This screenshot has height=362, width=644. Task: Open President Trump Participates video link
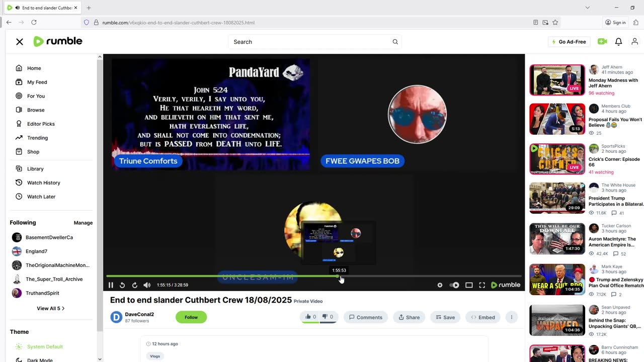pos(616,201)
